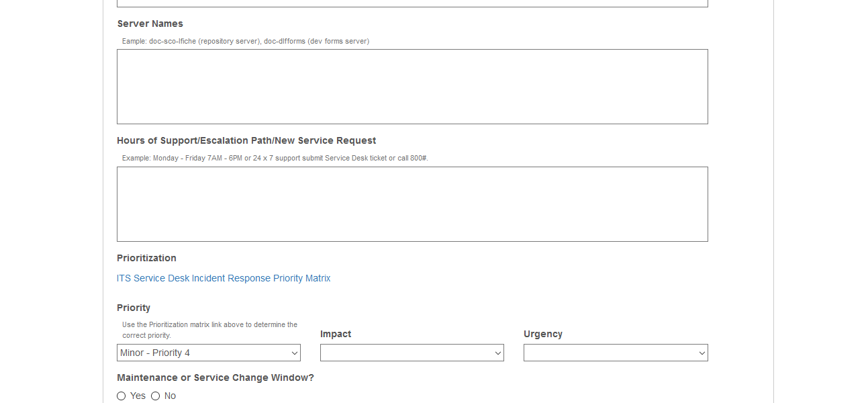Select No for Maintenance or Service Change Window
The image size is (868, 403).
[x=155, y=396]
